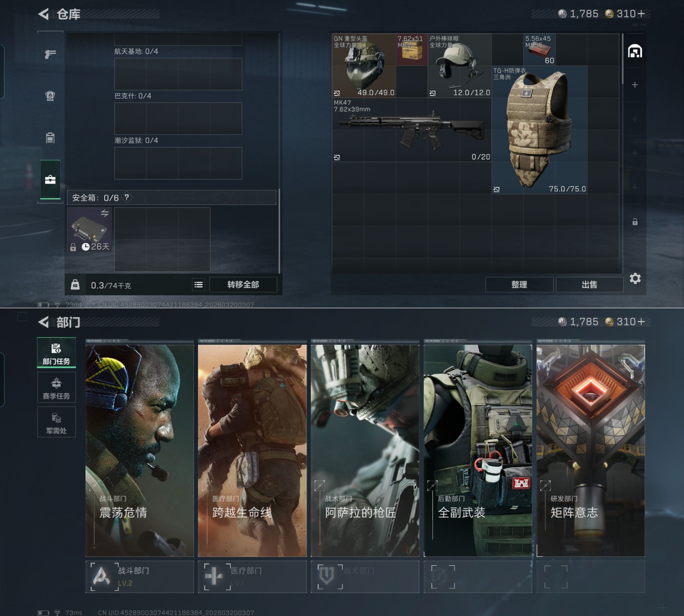684x616 pixels.
Task: Go back from 仓库 screen
Action: click(44, 14)
